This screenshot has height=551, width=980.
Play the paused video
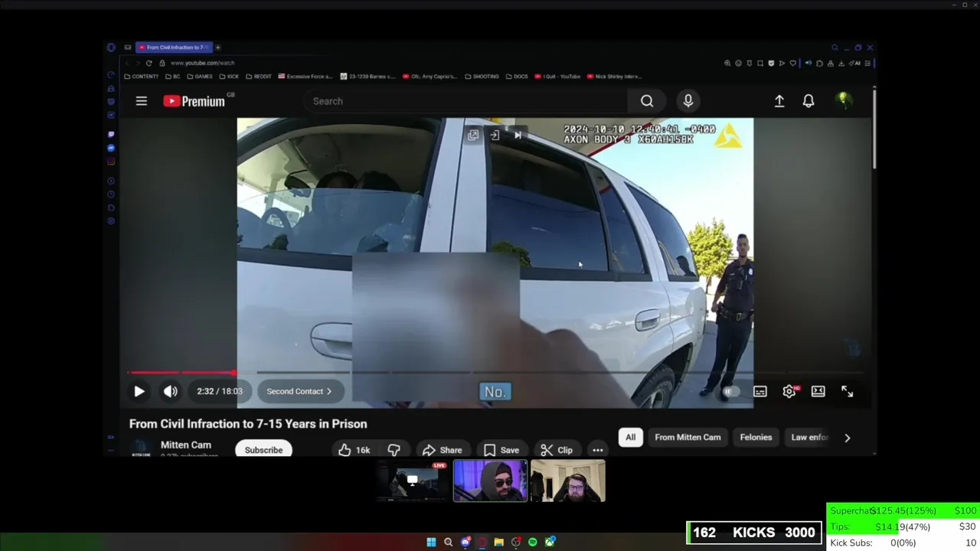pyautogui.click(x=139, y=391)
